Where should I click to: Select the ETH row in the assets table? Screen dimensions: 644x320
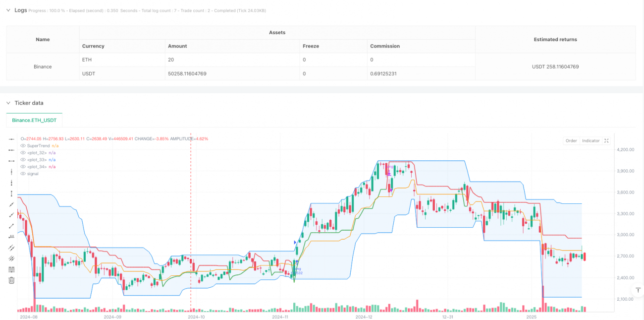(x=86, y=60)
